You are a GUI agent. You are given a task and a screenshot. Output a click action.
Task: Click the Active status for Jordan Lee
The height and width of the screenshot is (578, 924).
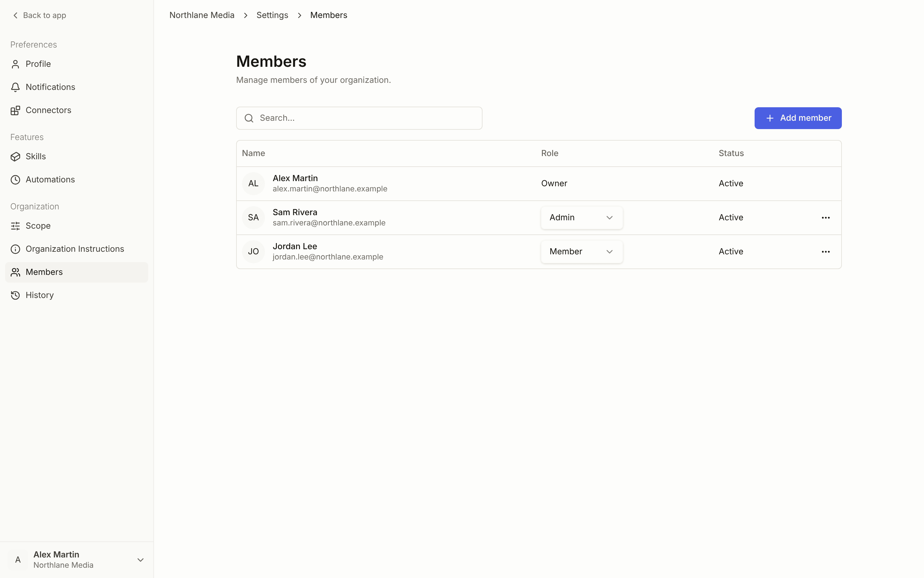coord(731,251)
